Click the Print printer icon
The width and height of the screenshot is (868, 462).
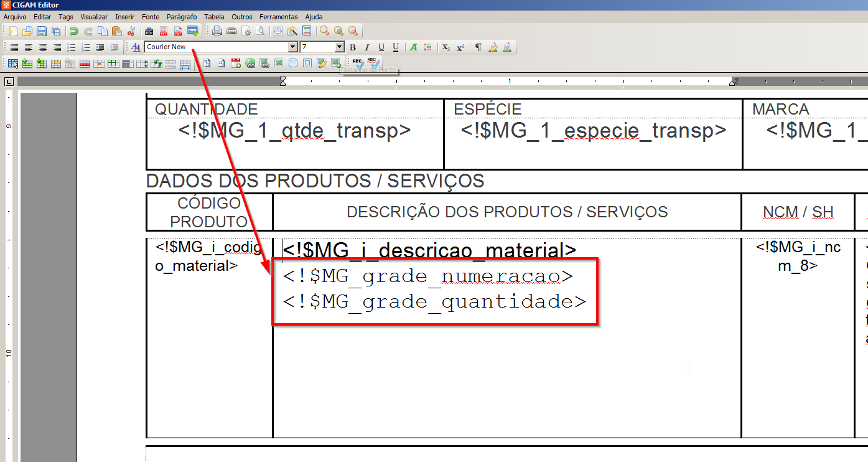pyautogui.click(x=217, y=31)
